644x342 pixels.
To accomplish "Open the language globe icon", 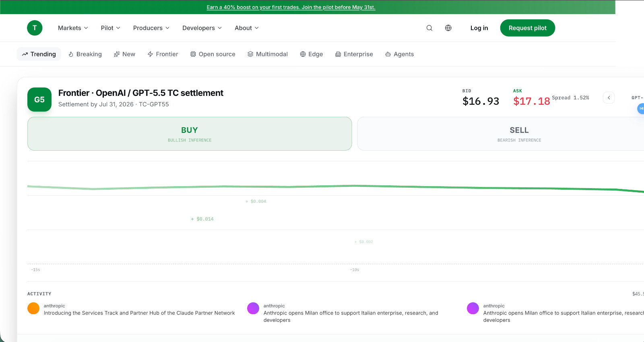I will (x=448, y=28).
